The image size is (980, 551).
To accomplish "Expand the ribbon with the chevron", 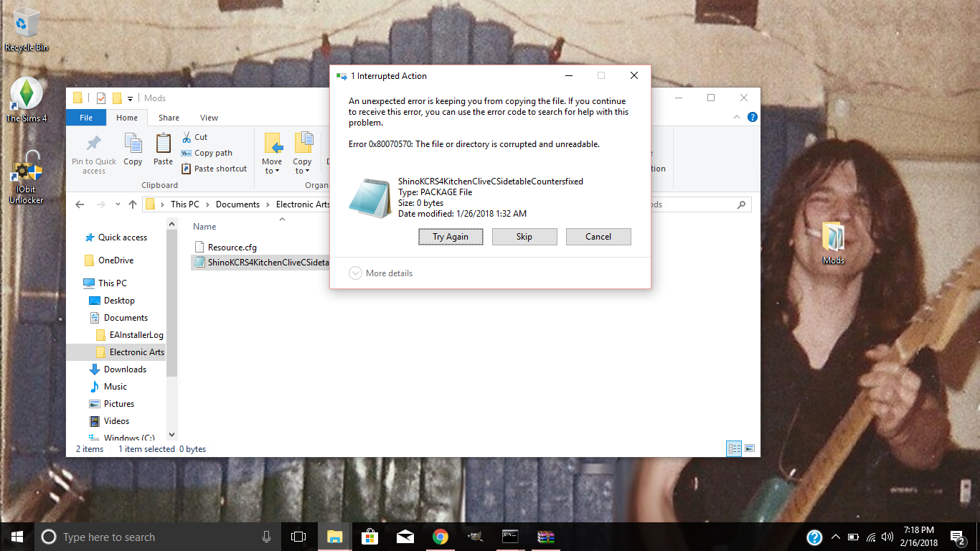I will (738, 117).
